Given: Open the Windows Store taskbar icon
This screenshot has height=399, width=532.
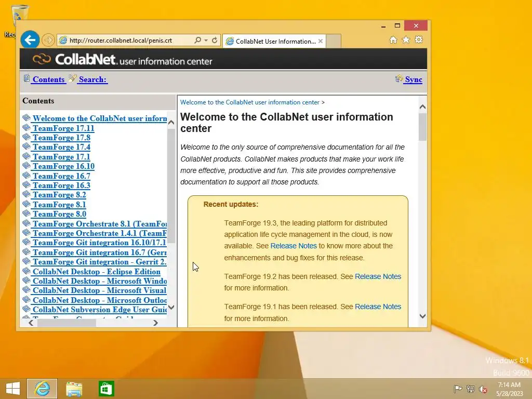Looking at the screenshot, I should 106,389.
